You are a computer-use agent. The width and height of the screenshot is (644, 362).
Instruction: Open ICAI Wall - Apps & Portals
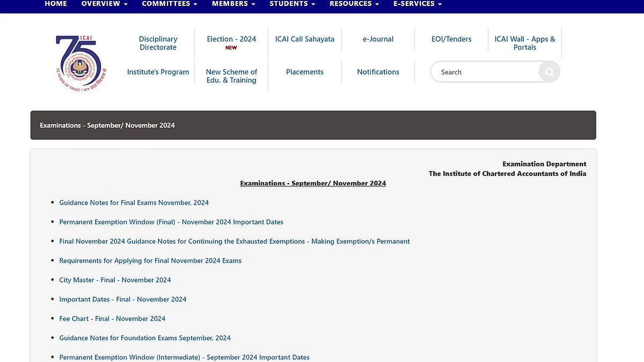coord(525,43)
